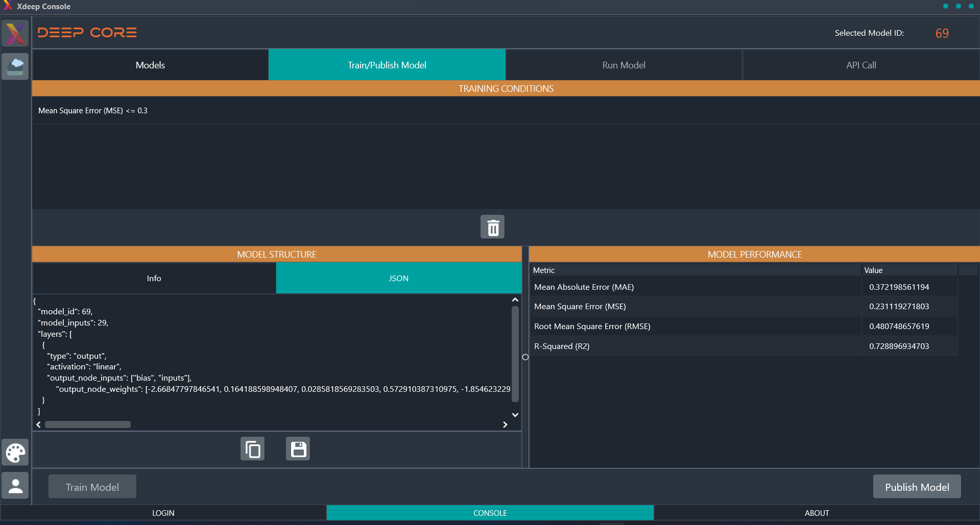Click the "activation": "linear" JSON line
Image resolution: width=980 pixels, height=525 pixels.
84,367
